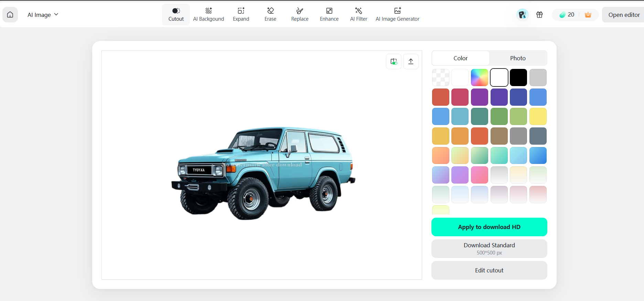Choose the red background swatch

[441, 97]
